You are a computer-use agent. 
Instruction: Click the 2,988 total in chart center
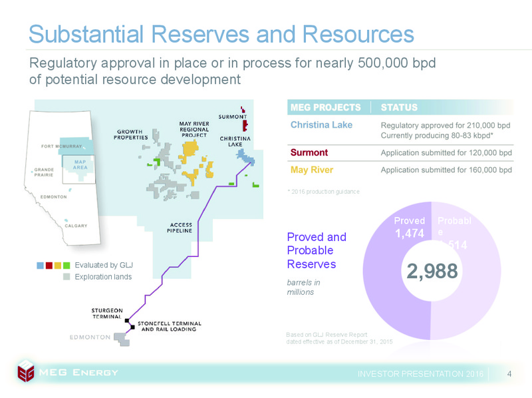coord(432,271)
